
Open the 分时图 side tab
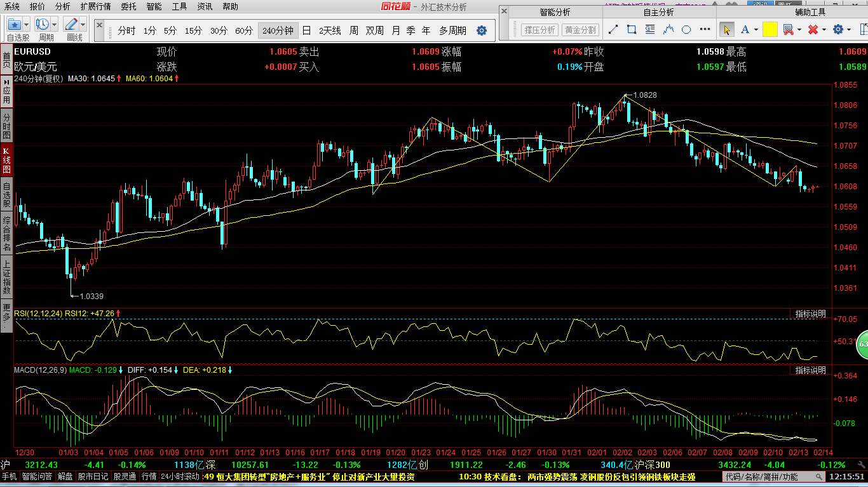6,126
